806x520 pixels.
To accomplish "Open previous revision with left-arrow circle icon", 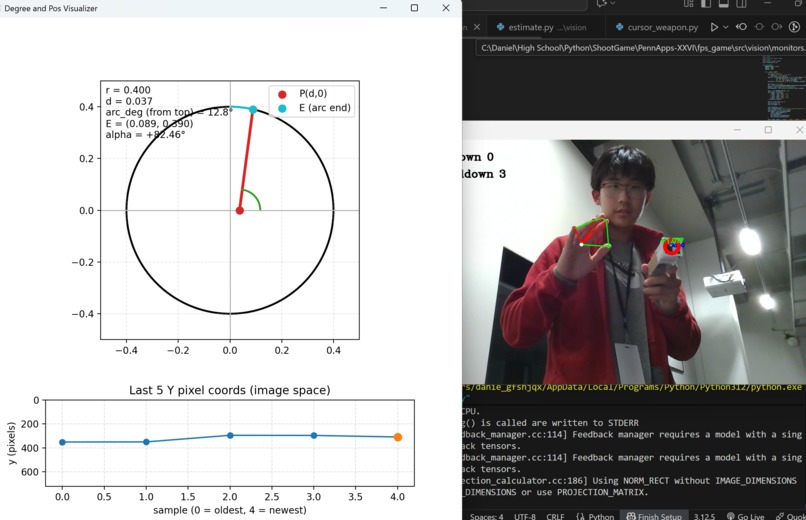I will pos(741,27).
